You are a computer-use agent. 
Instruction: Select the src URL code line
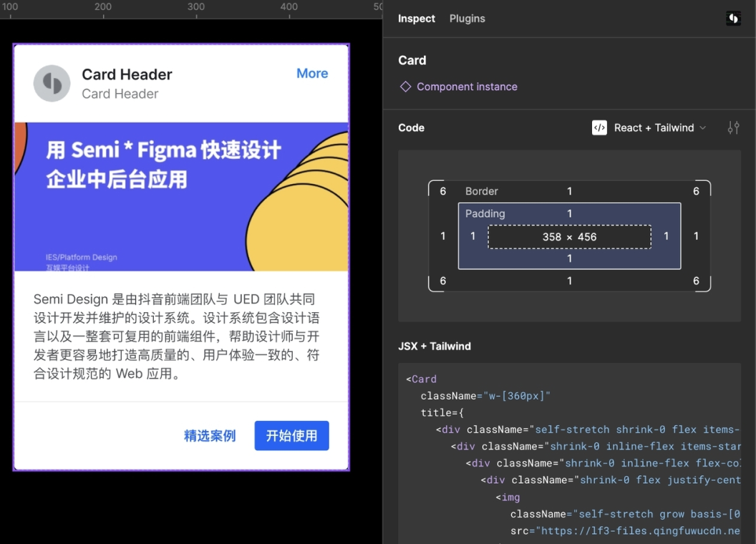coord(625,531)
